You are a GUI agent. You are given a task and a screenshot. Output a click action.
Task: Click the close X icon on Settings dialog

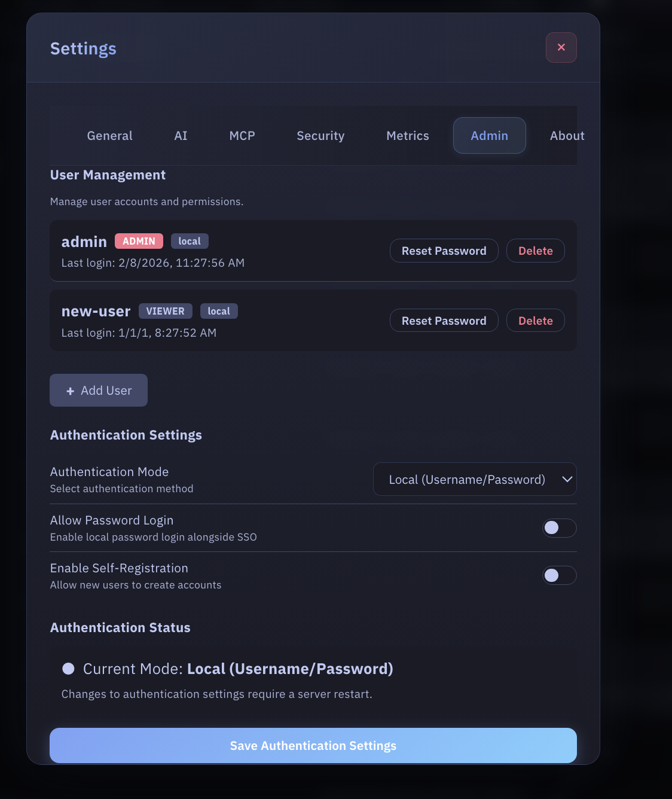click(x=561, y=47)
